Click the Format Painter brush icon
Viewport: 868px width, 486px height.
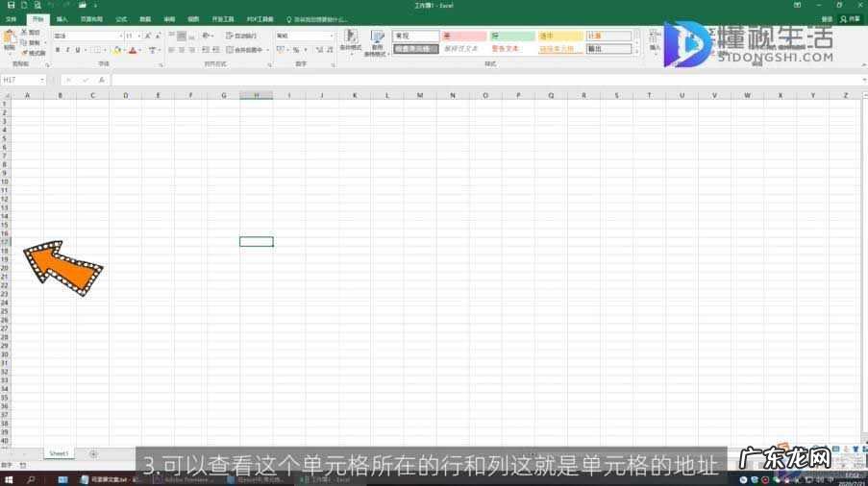(24, 52)
